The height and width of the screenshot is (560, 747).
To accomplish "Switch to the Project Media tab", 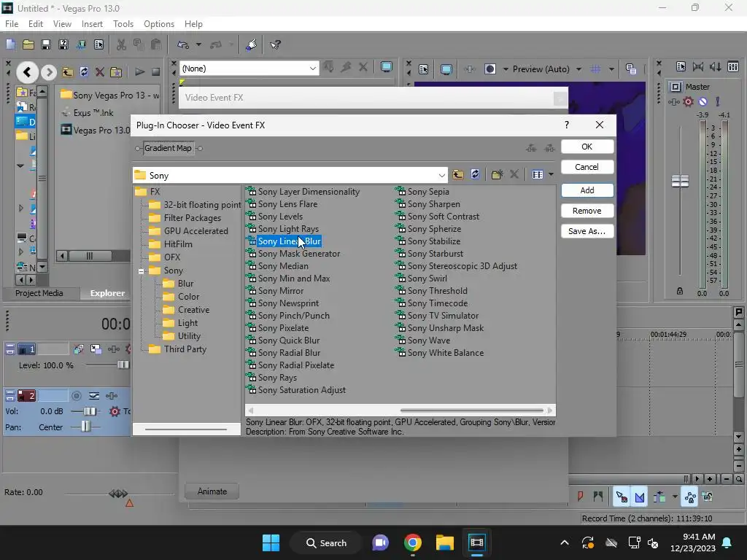I will pyautogui.click(x=39, y=293).
